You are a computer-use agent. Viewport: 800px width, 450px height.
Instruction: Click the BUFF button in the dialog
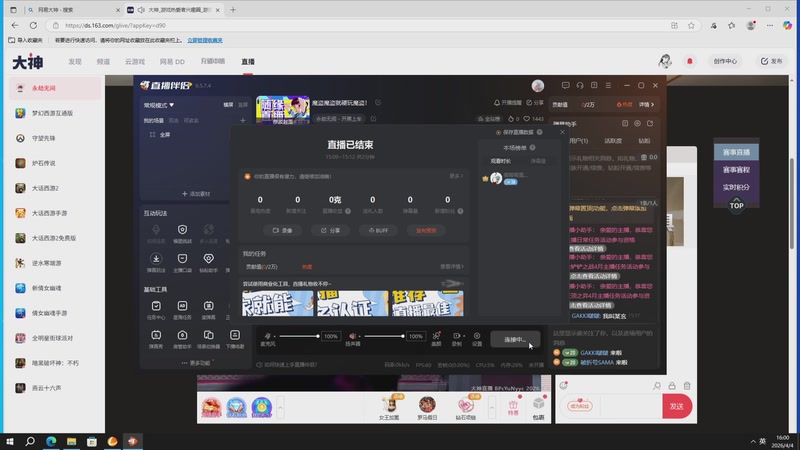[x=378, y=231]
